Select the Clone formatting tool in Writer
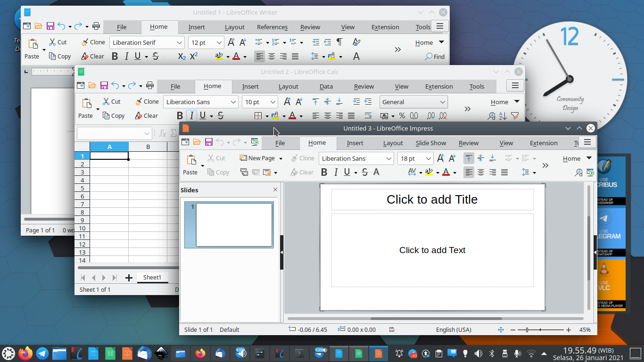 tap(93, 42)
